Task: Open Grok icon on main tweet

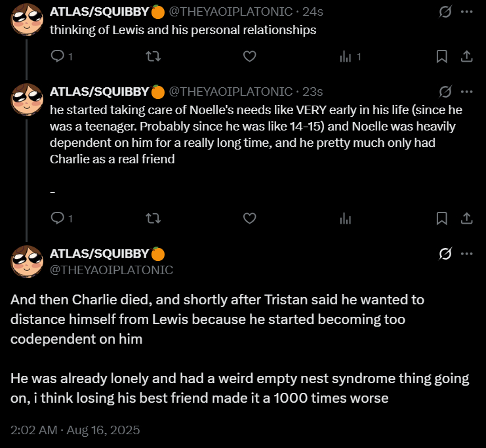Action: point(445,254)
